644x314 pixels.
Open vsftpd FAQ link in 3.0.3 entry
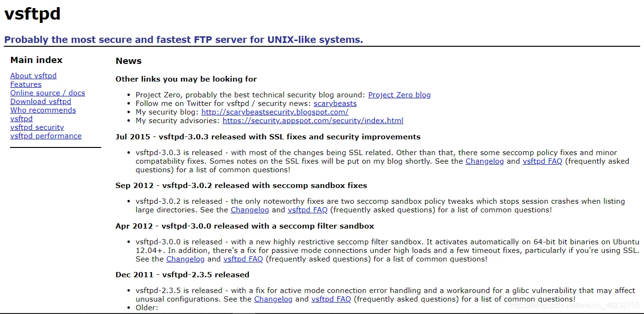coord(542,161)
